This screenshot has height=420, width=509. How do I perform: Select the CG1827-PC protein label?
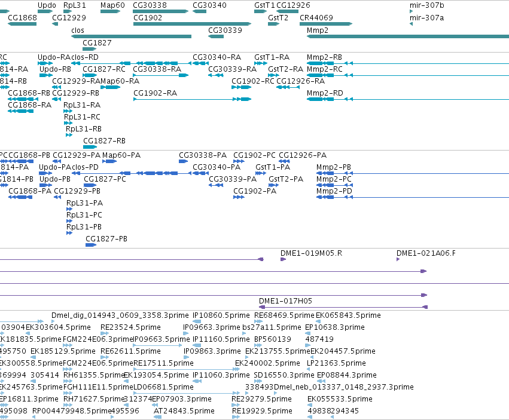(x=105, y=179)
